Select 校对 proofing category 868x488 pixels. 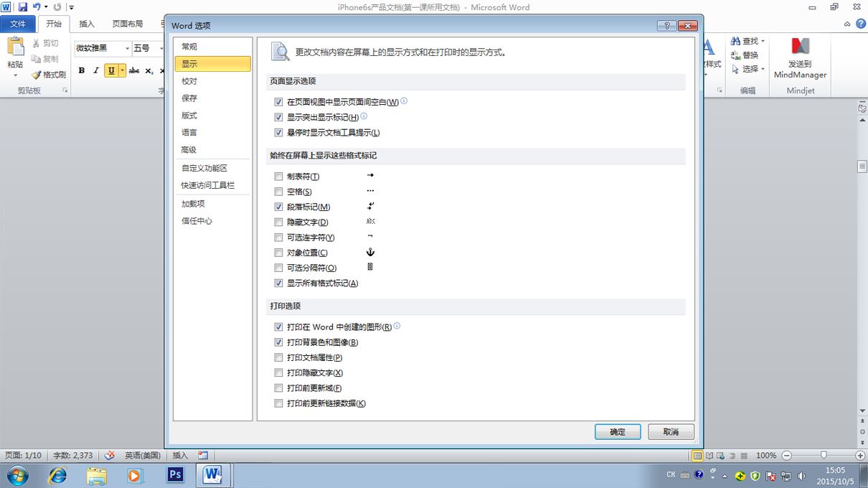(212, 81)
